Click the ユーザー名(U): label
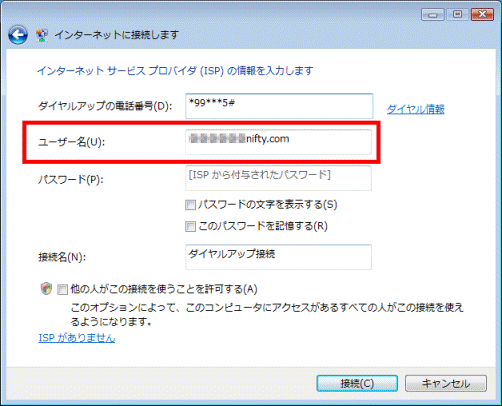Image resolution: width=502 pixels, height=406 pixels. pos(71,142)
